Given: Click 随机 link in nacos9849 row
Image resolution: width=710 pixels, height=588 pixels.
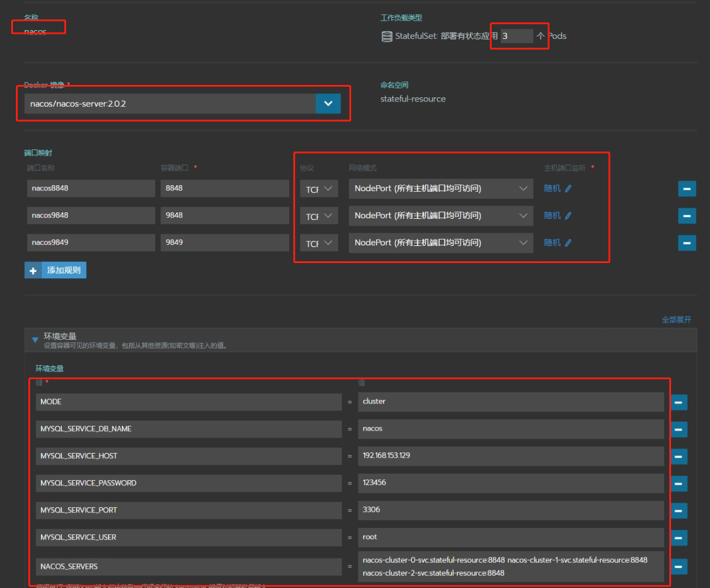Looking at the screenshot, I should [x=552, y=242].
